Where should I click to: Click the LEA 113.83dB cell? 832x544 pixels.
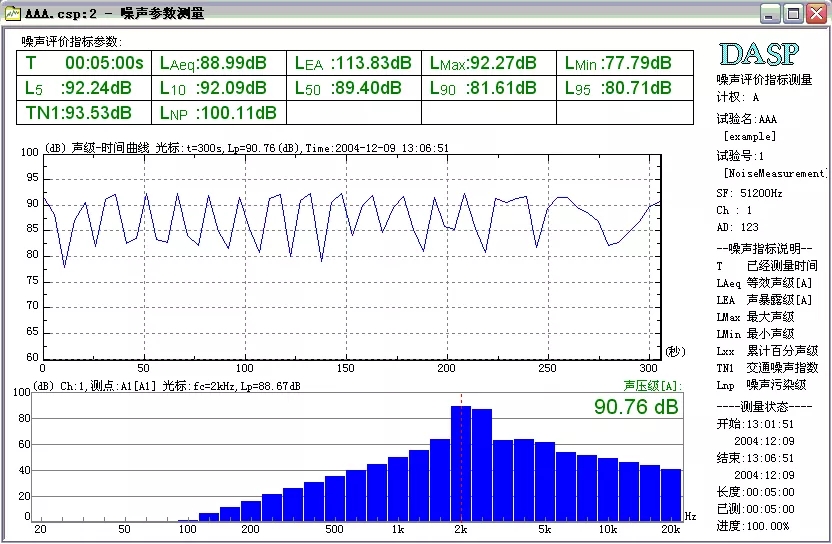(353, 63)
